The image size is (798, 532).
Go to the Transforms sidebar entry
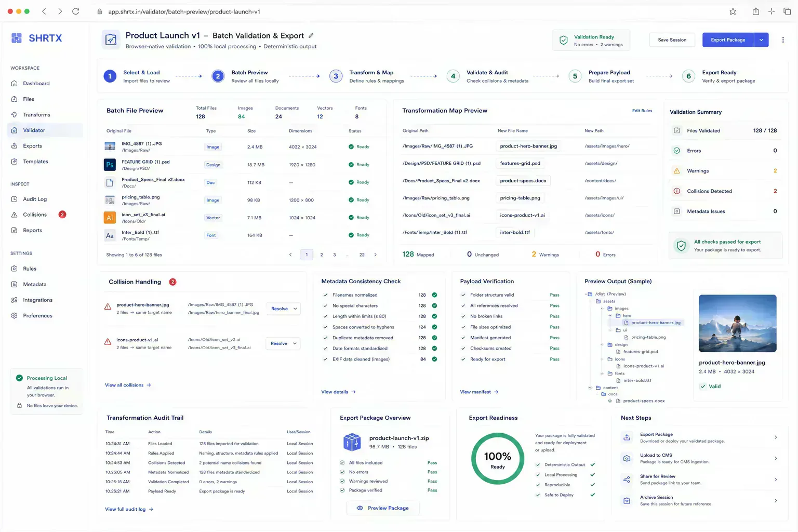[36, 115]
